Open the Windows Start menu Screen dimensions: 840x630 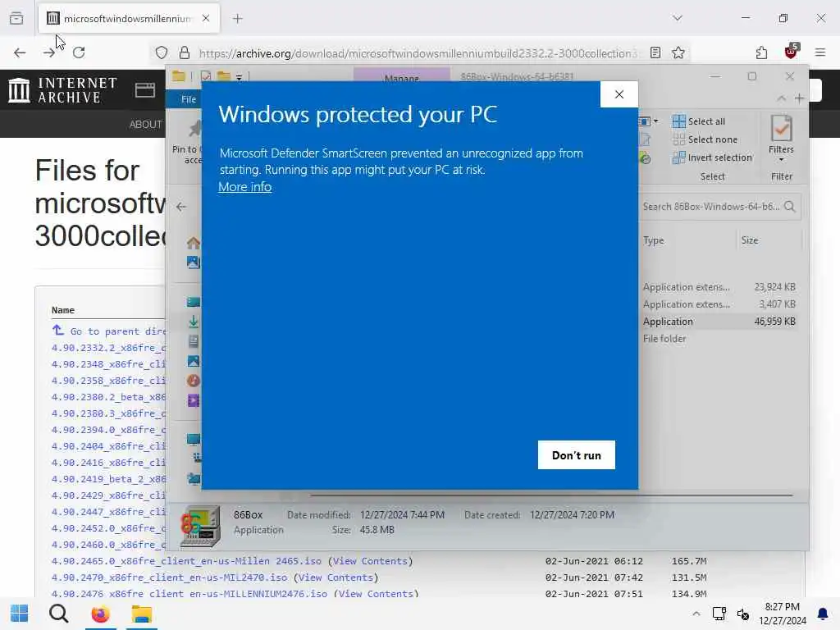coord(20,614)
